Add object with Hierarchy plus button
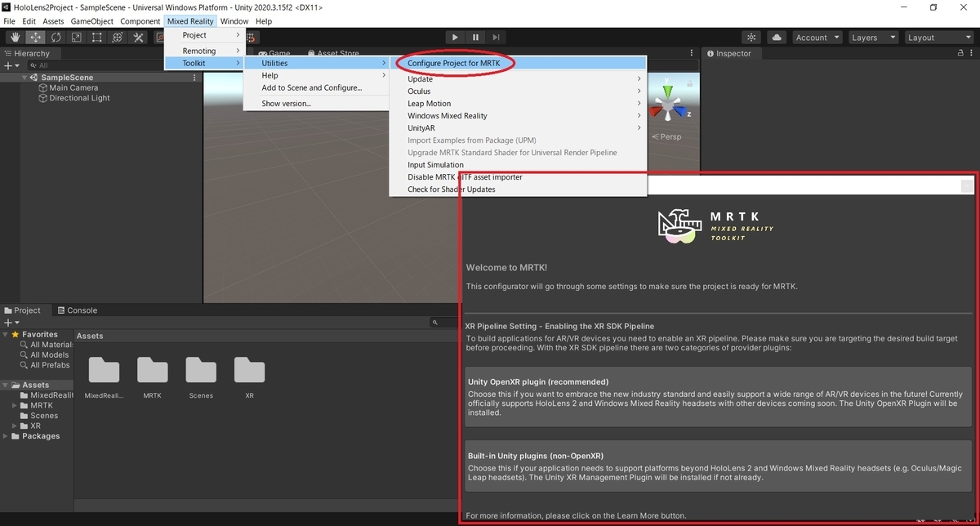 11,65
